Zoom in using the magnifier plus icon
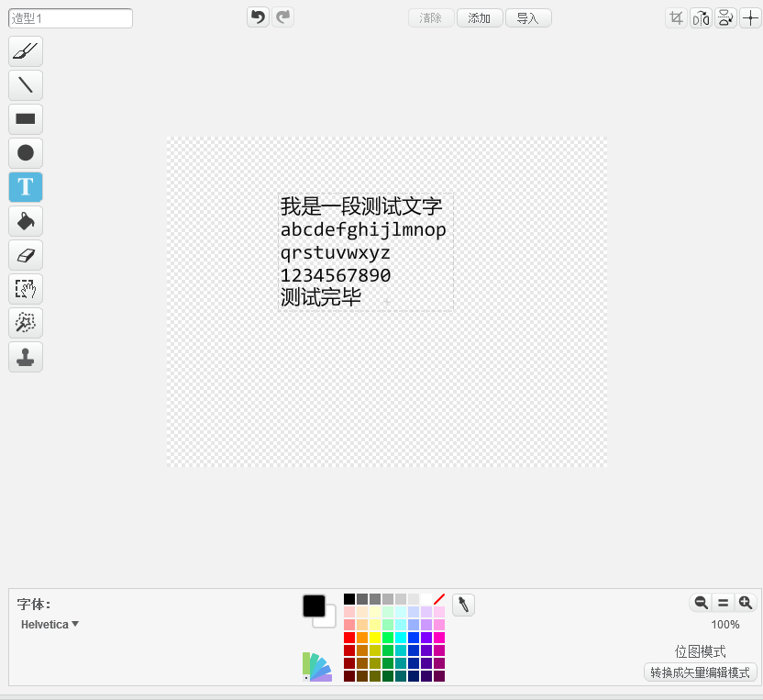763x700 pixels. [745, 603]
